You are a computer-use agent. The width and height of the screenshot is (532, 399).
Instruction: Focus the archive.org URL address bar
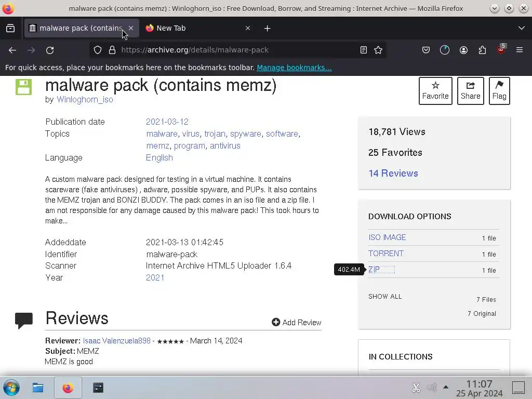tap(237, 50)
